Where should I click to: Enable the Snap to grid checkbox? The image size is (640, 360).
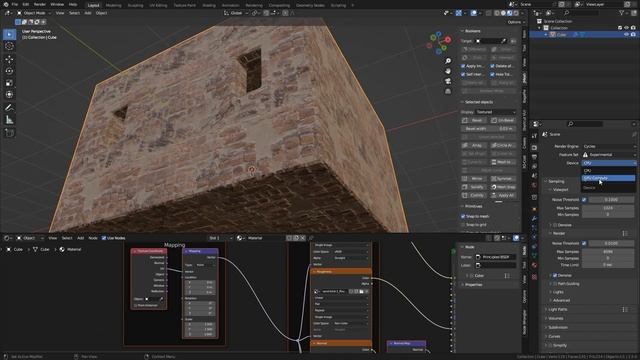click(x=463, y=225)
